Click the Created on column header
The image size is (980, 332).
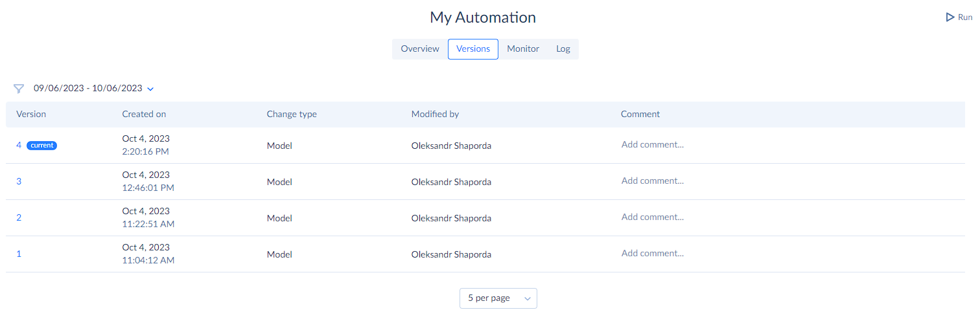coord(144,114)
